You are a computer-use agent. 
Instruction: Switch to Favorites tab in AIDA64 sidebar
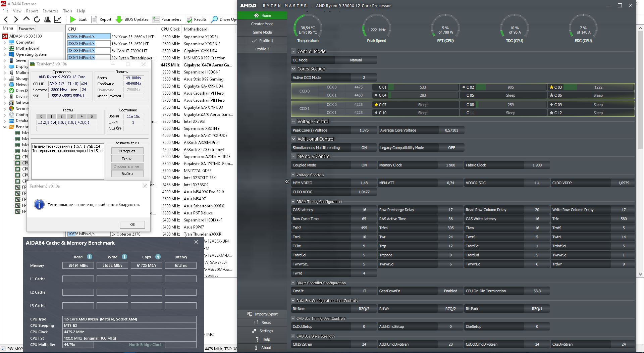[26, 29]
